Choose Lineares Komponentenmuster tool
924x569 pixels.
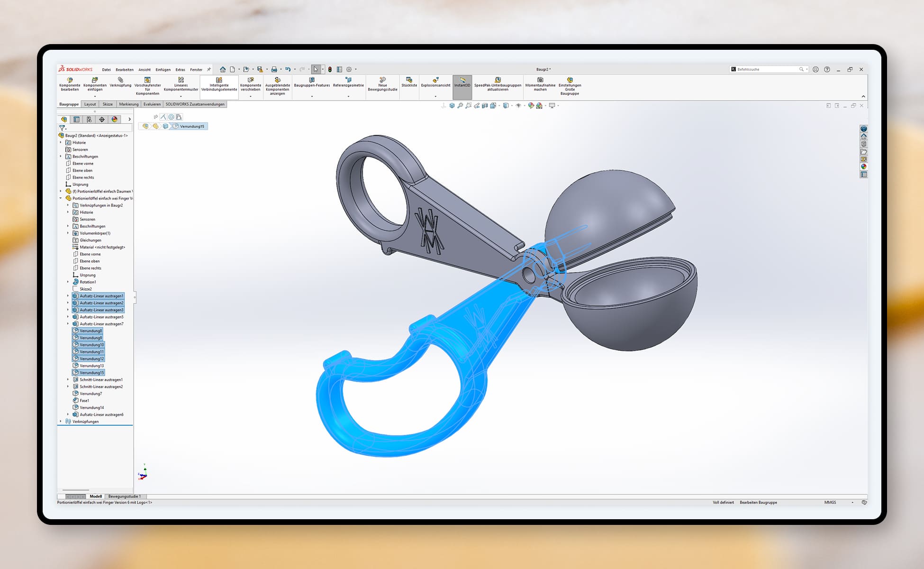coord(181,84)
